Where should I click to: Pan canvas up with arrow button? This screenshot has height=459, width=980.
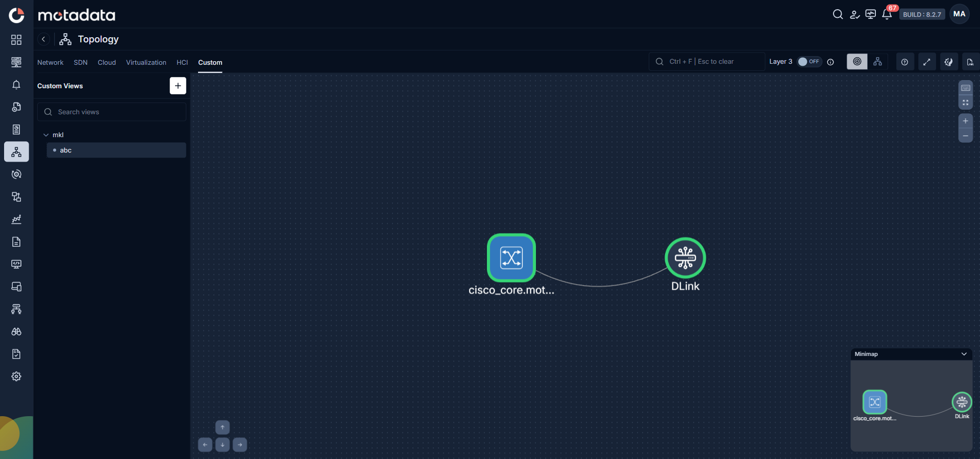pyautogui.click(x=223, y=427)
